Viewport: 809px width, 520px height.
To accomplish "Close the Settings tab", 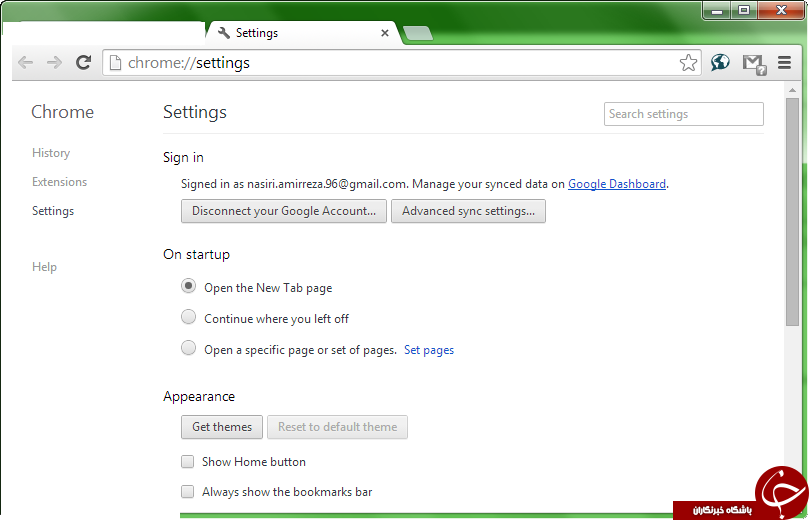I will 384,33.
